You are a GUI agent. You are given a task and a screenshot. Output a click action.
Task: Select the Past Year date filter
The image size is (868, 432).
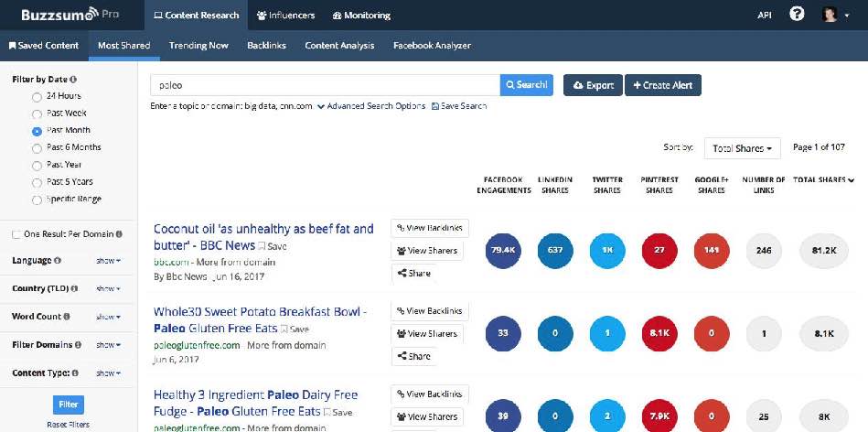click(x=37, y=165)
